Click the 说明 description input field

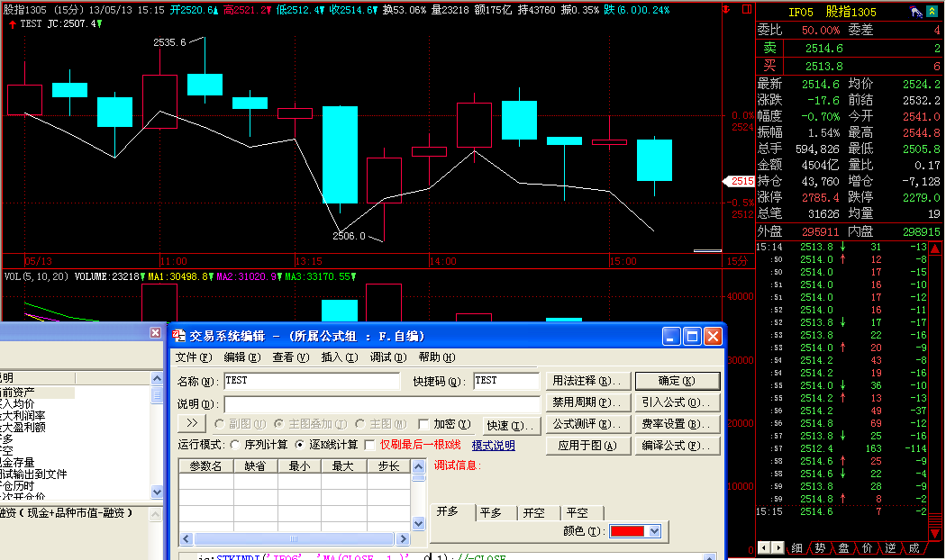point(380,403)
